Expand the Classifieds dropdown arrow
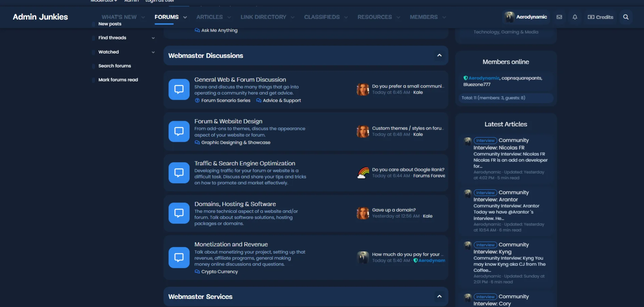Viewport: 644px width, 307px height. (x=346, y=17)
